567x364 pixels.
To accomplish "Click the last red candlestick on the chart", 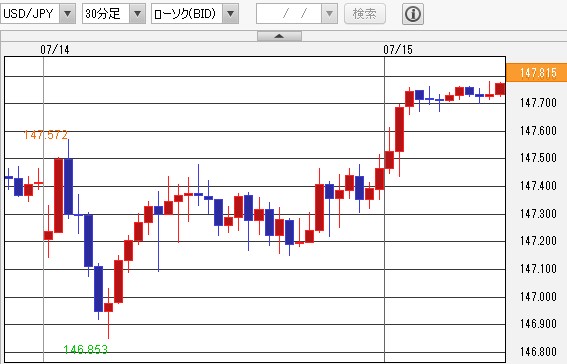I will coord(500,89).
